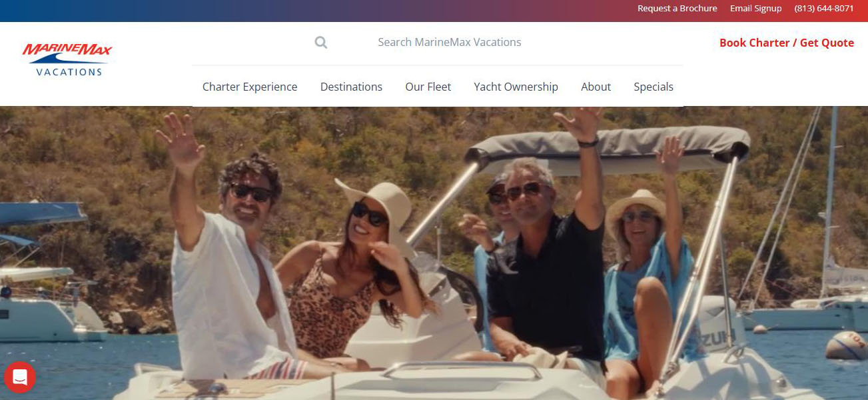
Task: Select Our Fleet in the navigation
Action: click(x=428, y=87)
